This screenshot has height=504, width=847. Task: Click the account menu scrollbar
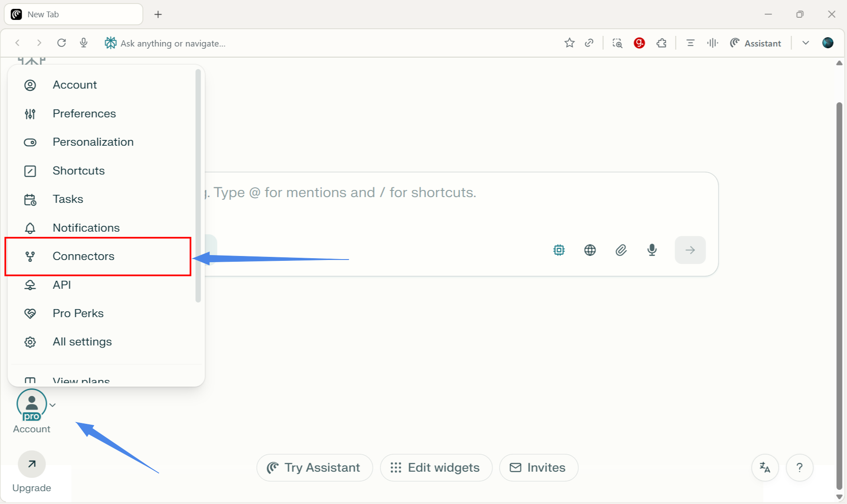[x=198, y=186]
